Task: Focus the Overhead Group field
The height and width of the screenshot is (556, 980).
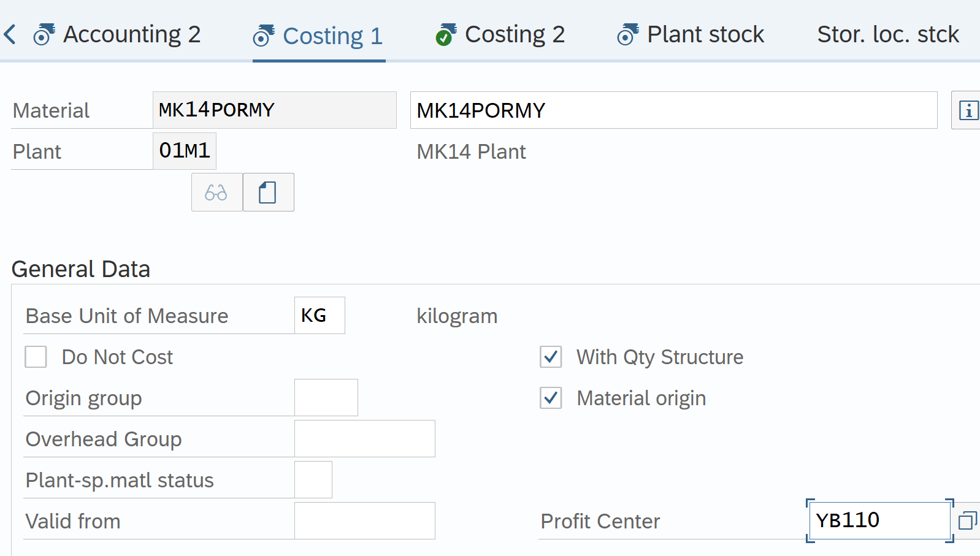Action: click(x=364, y=439)
